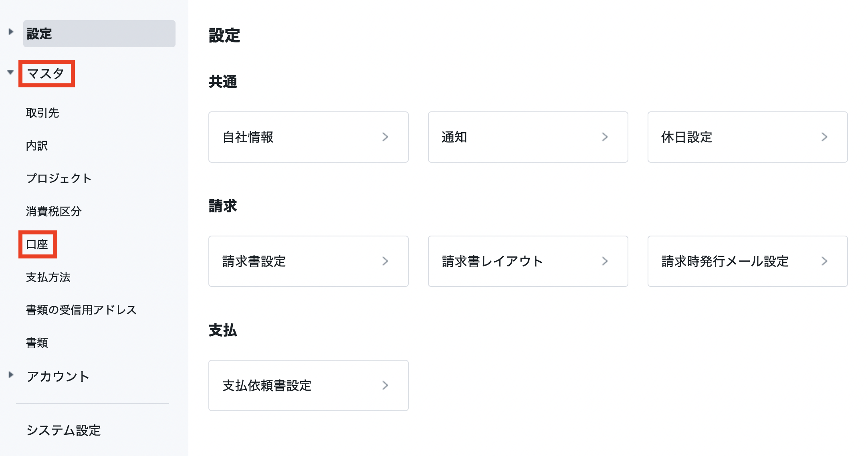Collapse the マスタ section triangle
This screenshot has width=868, height=456.
pos(10,73)
